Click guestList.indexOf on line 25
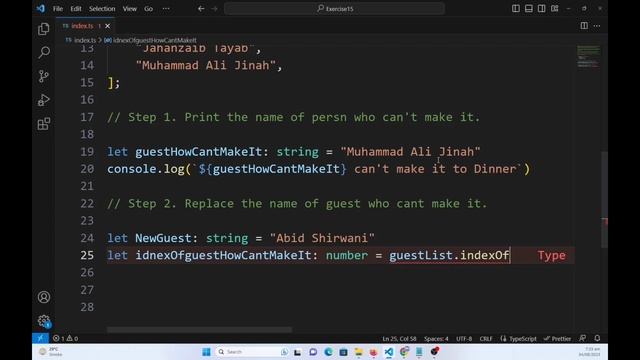This screenshot has height=360, width=640. (x=449, y=256)
